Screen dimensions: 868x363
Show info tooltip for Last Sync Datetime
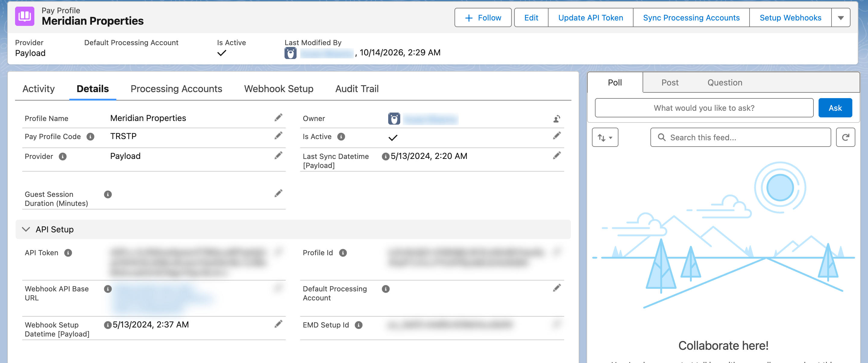(385, 157)
